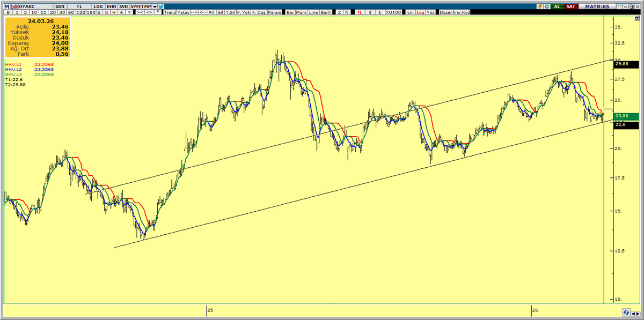
Task: Click the lightning bolt quick order icon
Action: (x=539, y=6)
